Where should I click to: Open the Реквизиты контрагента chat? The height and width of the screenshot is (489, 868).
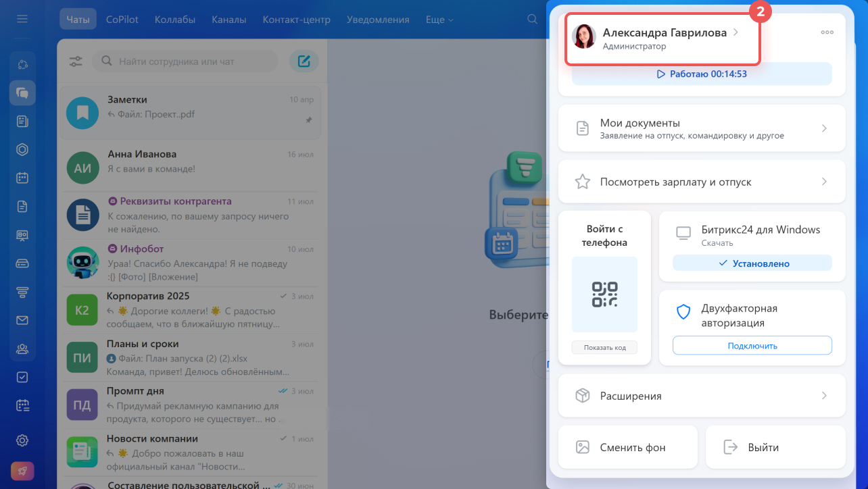tap(190, 215)
